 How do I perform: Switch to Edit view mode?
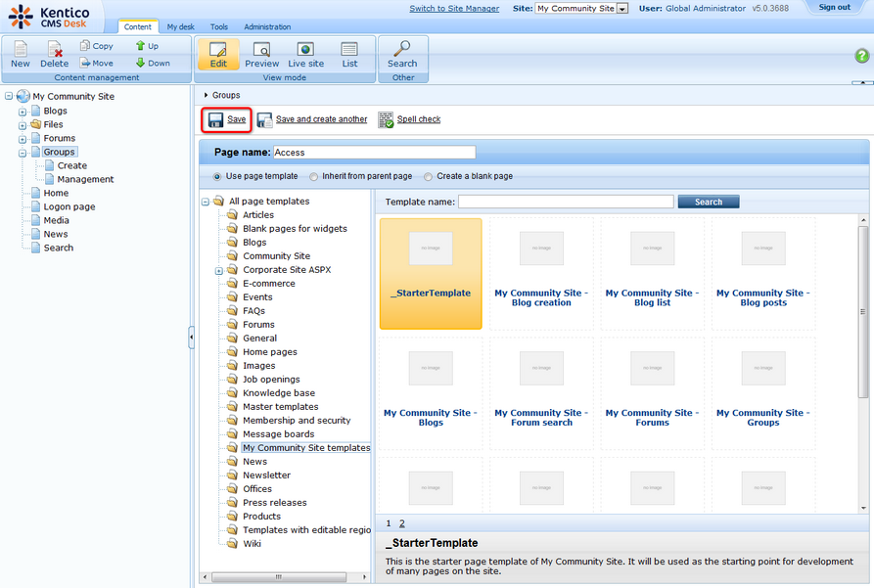(x=218, y=54)
